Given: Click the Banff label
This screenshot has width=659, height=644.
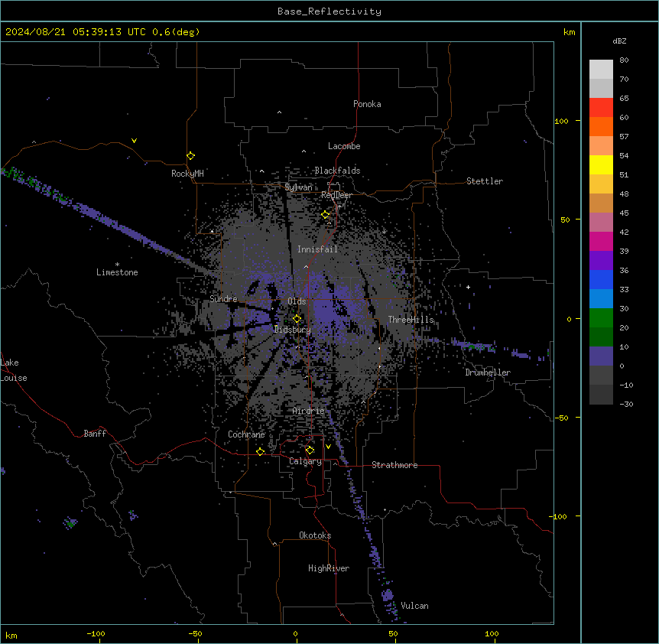Looking at the screenshot, I should (x=95, y=434).
